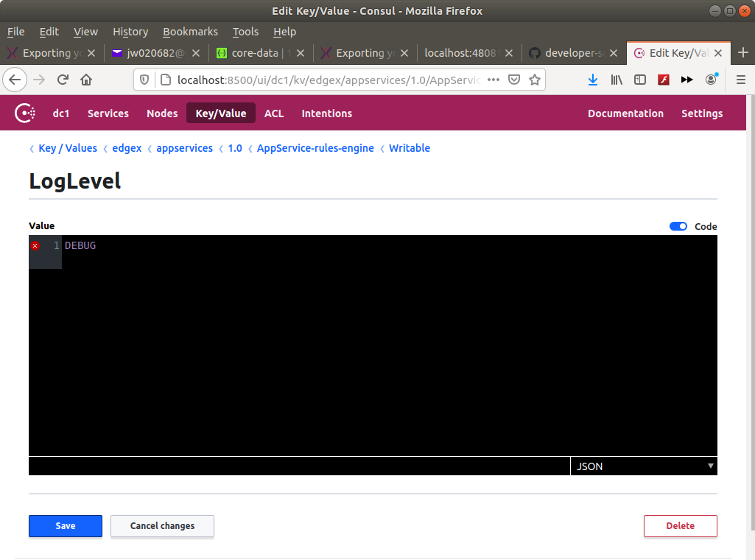The height and width of the screenshot is (560, 755).
Task: Click the red error marker on line 1
Action: coord(35,245)
